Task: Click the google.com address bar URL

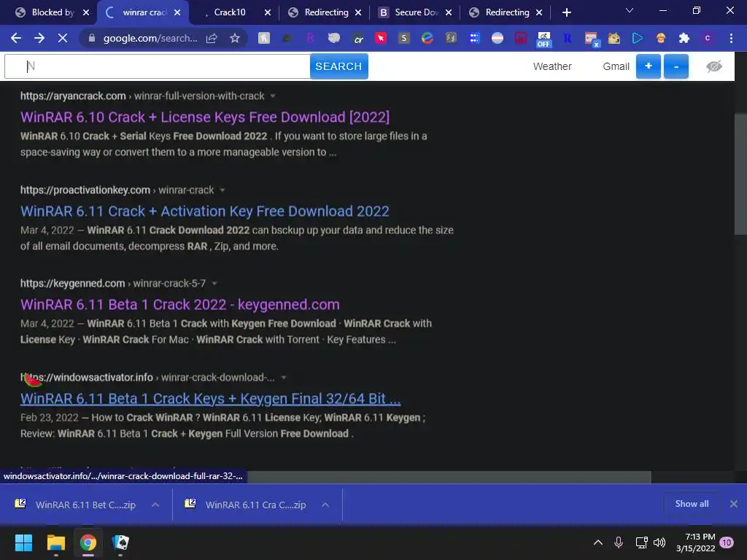Action: 150,38
